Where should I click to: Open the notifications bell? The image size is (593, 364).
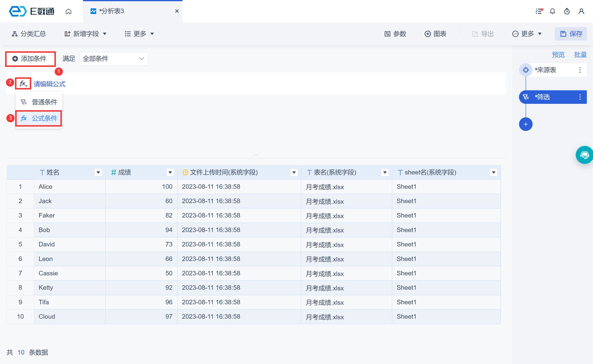coord(552,11)
